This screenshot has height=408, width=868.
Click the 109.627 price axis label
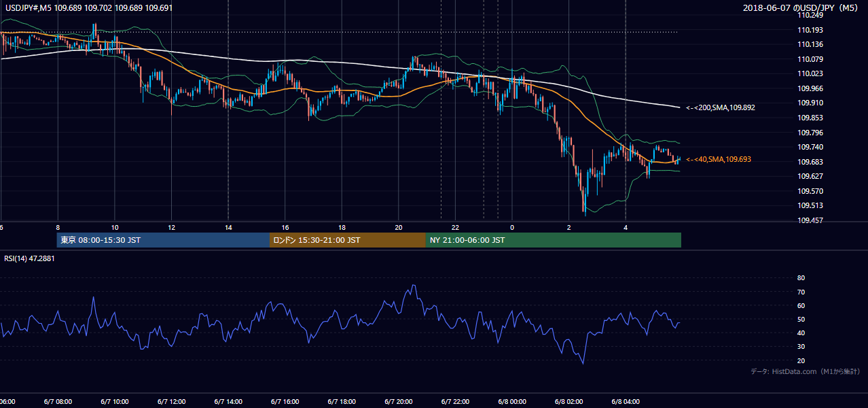(x=810, y=176)
